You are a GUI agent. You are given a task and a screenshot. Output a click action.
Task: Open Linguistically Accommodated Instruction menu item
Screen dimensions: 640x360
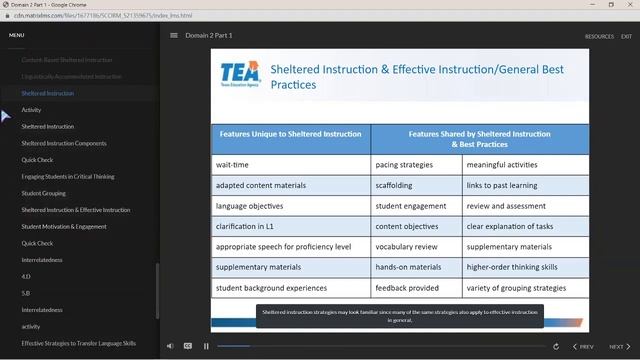pos(71,77)
